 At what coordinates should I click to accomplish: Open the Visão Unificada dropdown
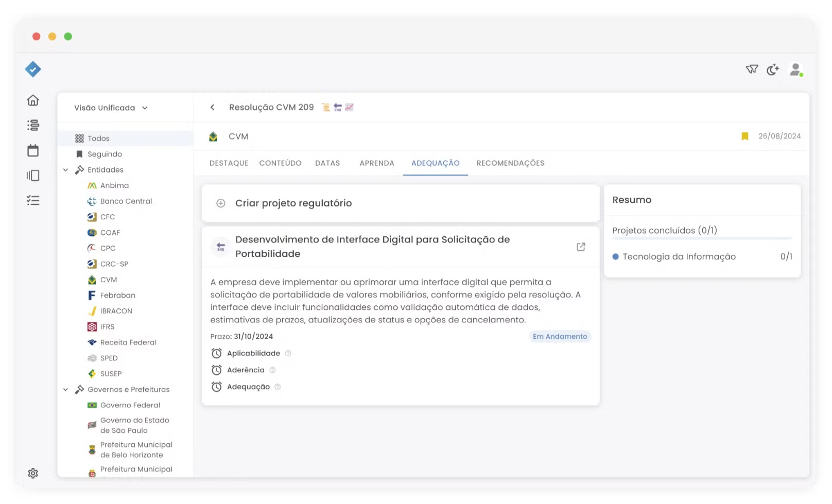pyautogui.click(x=111, y=108)
